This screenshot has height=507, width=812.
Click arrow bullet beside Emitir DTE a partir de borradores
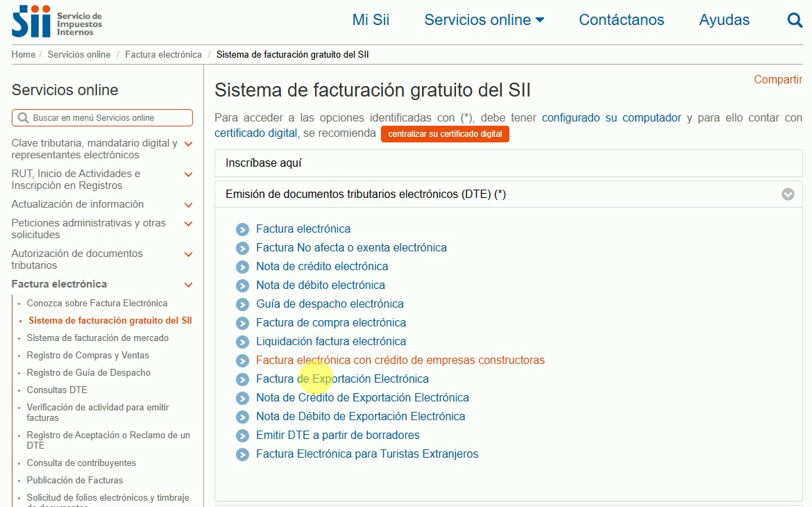[x=242, y=435]
